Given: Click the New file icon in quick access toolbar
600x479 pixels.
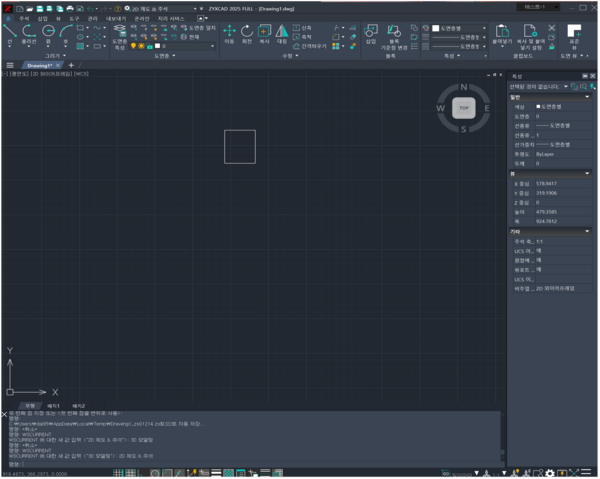Looking at the screenshot, I should tap(20, 8).
